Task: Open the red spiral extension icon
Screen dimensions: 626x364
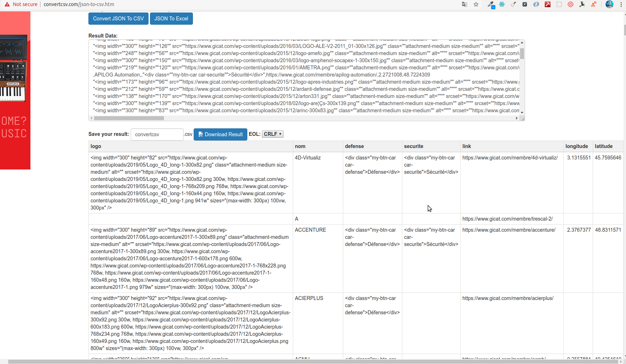Action: (571, 5)
